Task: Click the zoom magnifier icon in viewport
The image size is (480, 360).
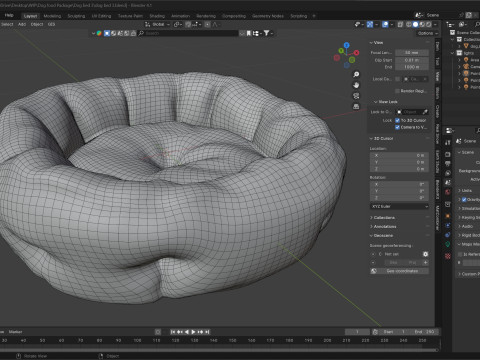Action: [356, 74]
